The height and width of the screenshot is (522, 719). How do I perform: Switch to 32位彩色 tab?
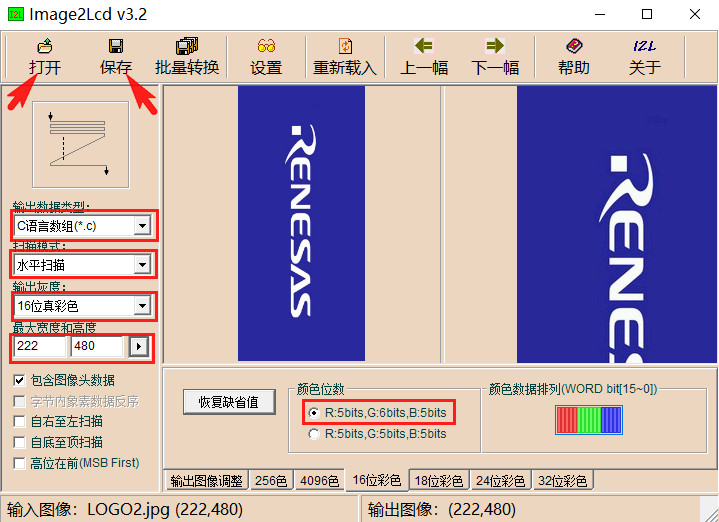point(563,481)
